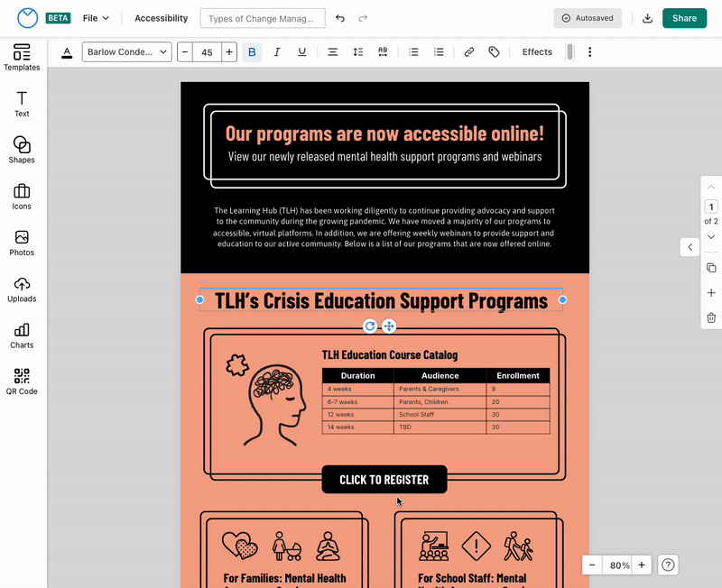Delete the current page

click(711, 317)
